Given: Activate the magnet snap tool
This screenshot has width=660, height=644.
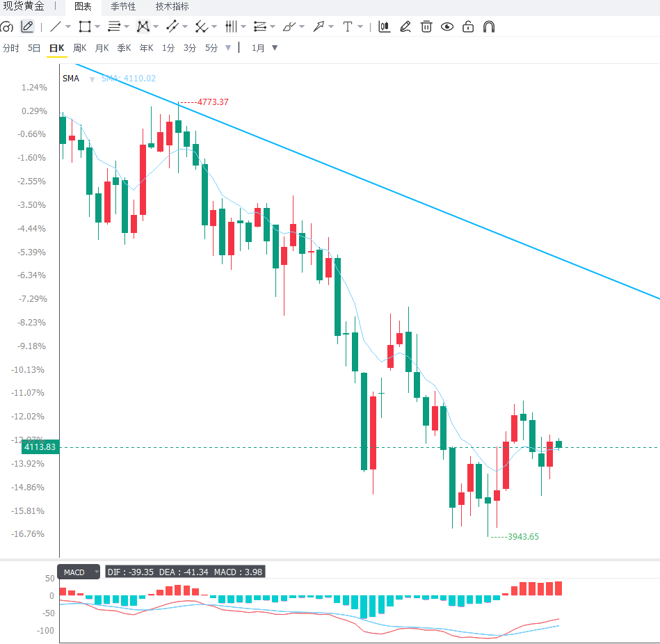Looking at the screenshot, I should point(489,27).
